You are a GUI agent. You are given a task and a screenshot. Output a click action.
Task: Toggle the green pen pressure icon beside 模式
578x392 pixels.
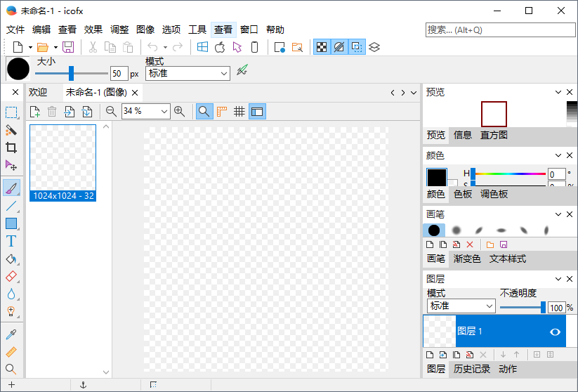[242, 70]
